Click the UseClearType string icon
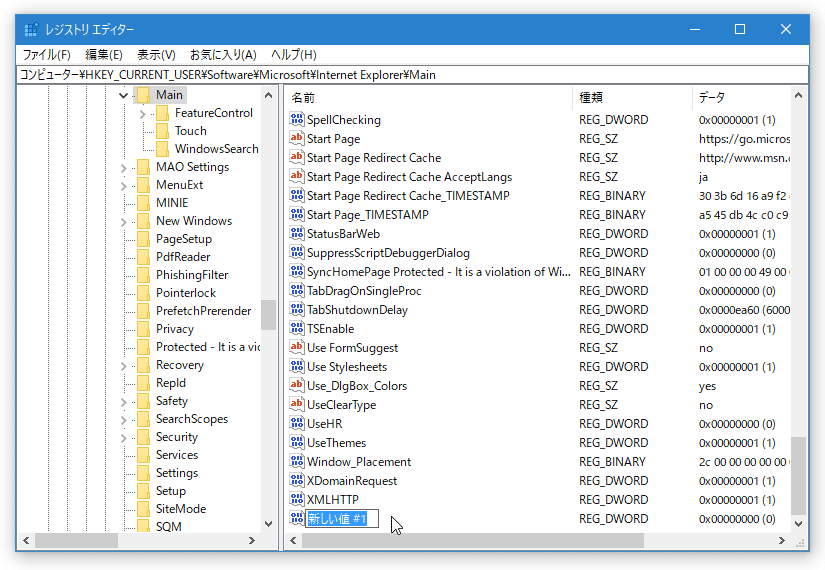The width and height of the screenshot is (825, 570). tap(297, 404)
